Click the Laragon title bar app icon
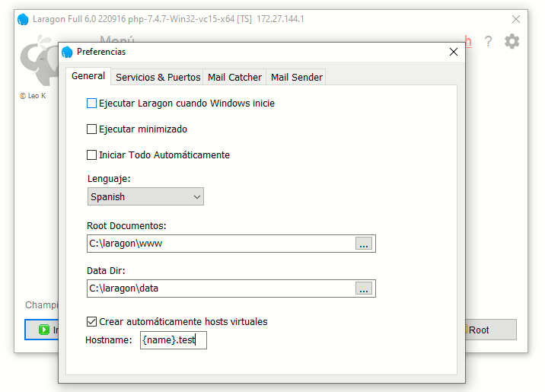The height and width of the screenshot is (392, 545). (23, 19)
